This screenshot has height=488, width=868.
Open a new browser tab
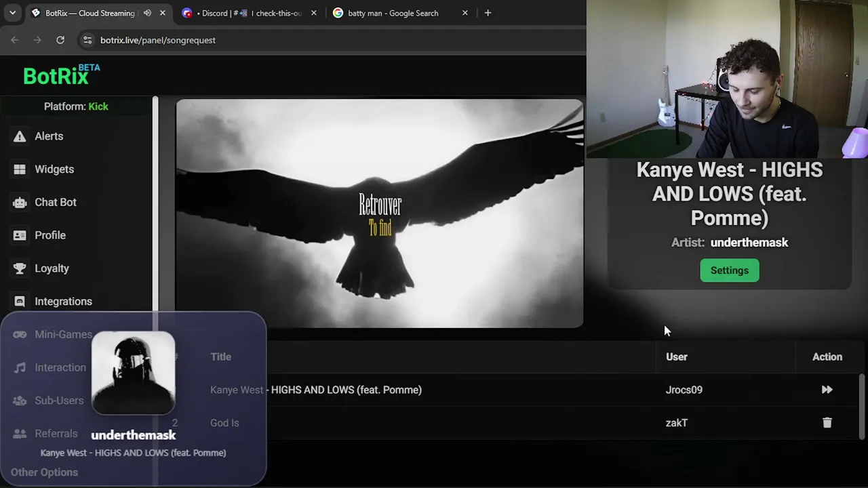pos(488,13)
